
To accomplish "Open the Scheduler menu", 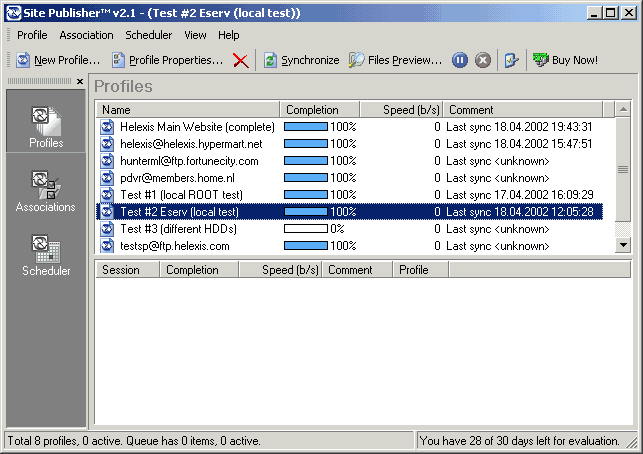I will (148, 35).
